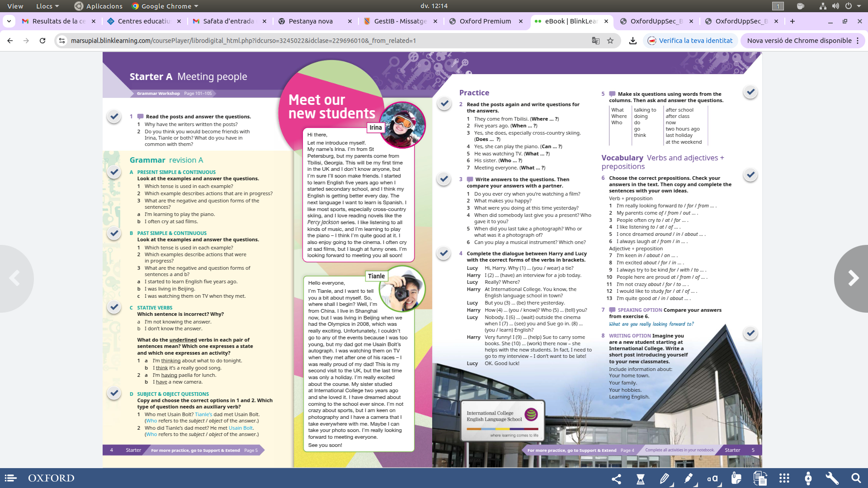Click the page copy/switch documents icon
868x488 pixels.
coord(760,479)
